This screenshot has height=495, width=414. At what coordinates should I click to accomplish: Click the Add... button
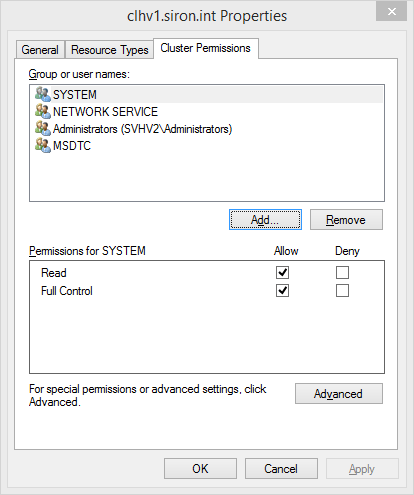265,220
